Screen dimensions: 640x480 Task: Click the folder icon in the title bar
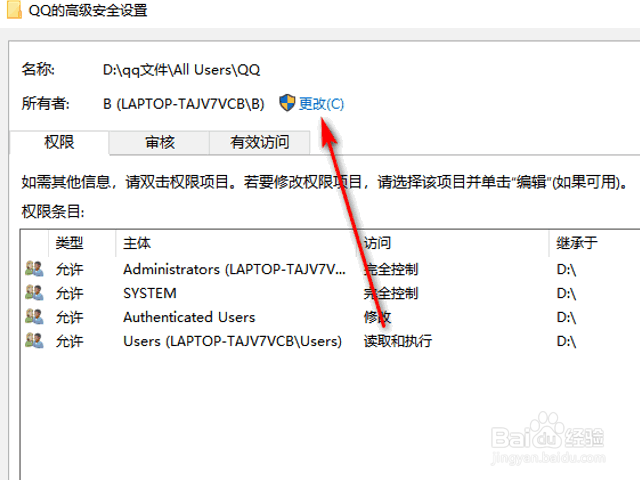click(14, 10)
